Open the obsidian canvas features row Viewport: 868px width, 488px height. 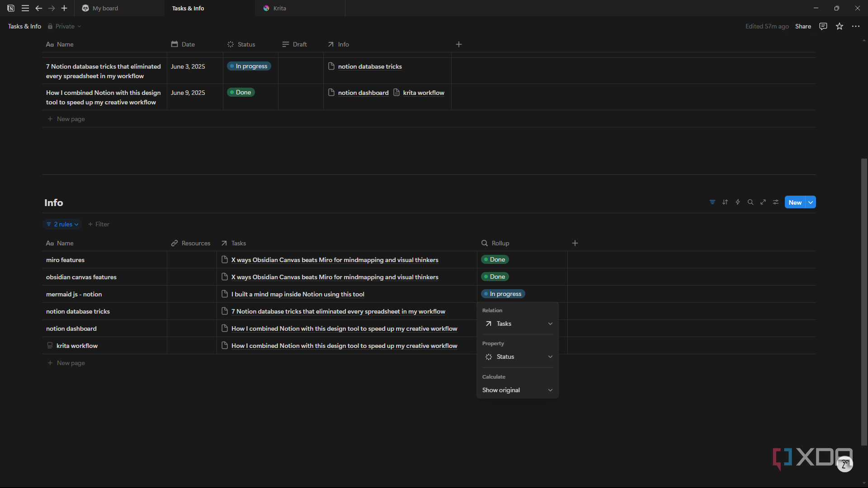[x=81, y=277]
